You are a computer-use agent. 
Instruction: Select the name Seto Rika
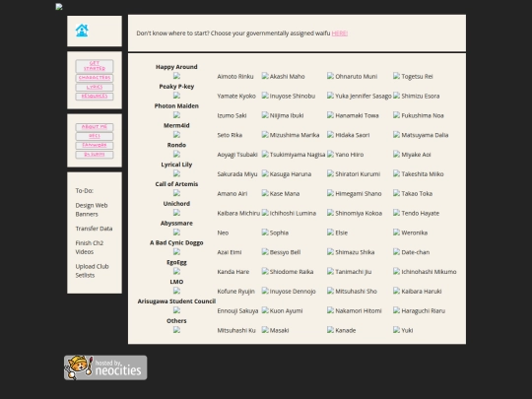pyautogui.click(x=230, y=135)
